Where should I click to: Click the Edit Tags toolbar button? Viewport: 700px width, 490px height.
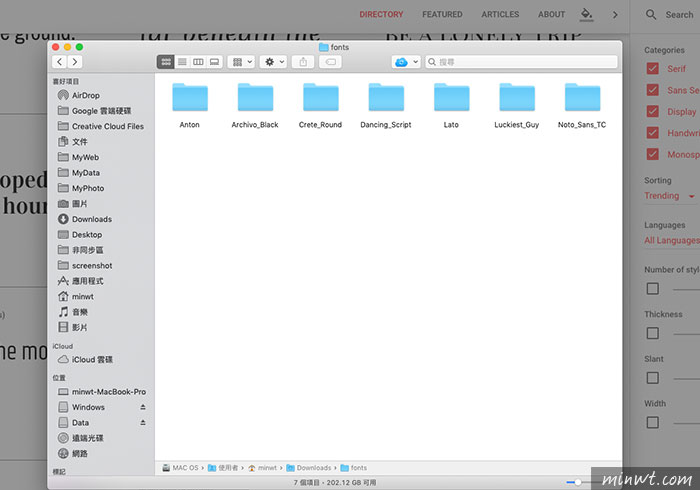point(331,62)
